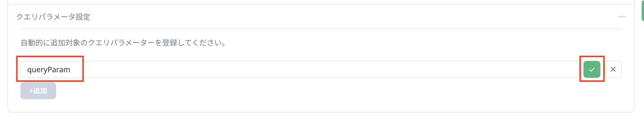The height and width of the screenshot is (120, 644).
Task: Add another query parameter row
Action: tap(38, 91)
